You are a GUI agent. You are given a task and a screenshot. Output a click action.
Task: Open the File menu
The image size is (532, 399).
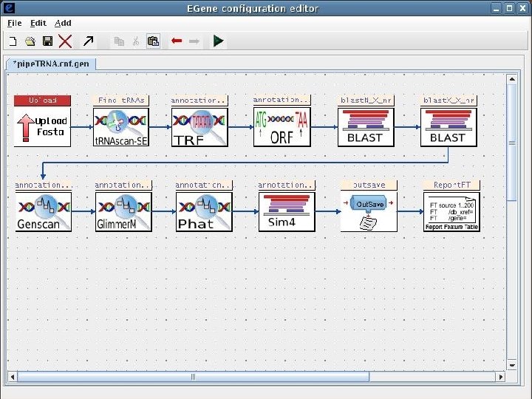coord(15,23)
